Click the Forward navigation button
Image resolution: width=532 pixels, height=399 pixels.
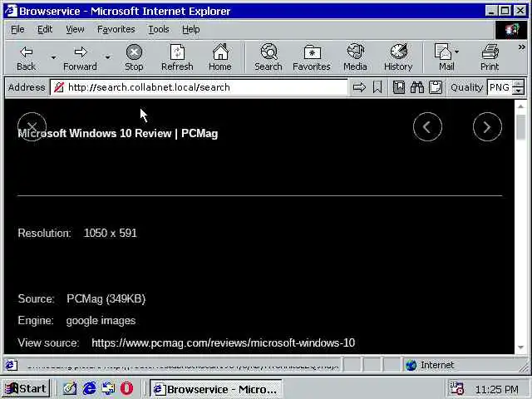80,57
